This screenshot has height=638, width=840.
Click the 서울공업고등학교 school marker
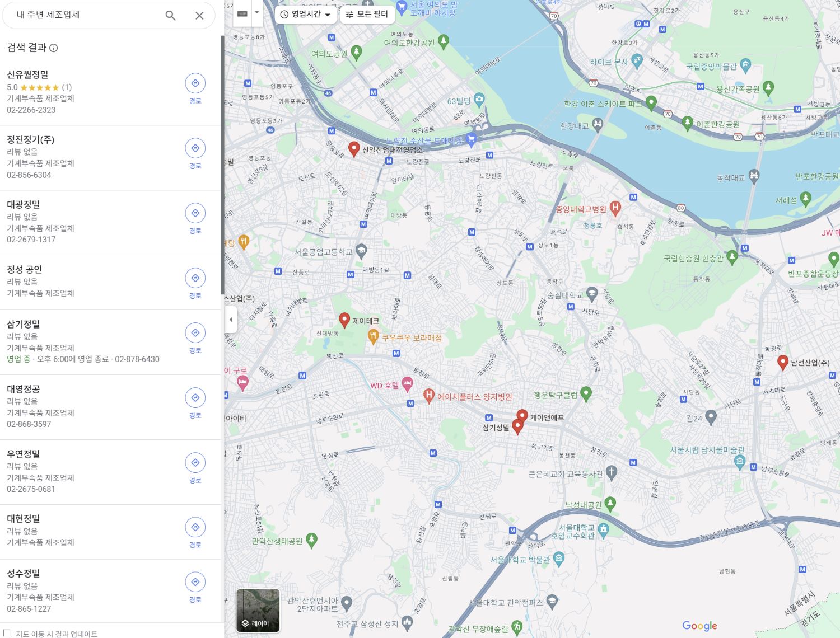pos(361,251)
